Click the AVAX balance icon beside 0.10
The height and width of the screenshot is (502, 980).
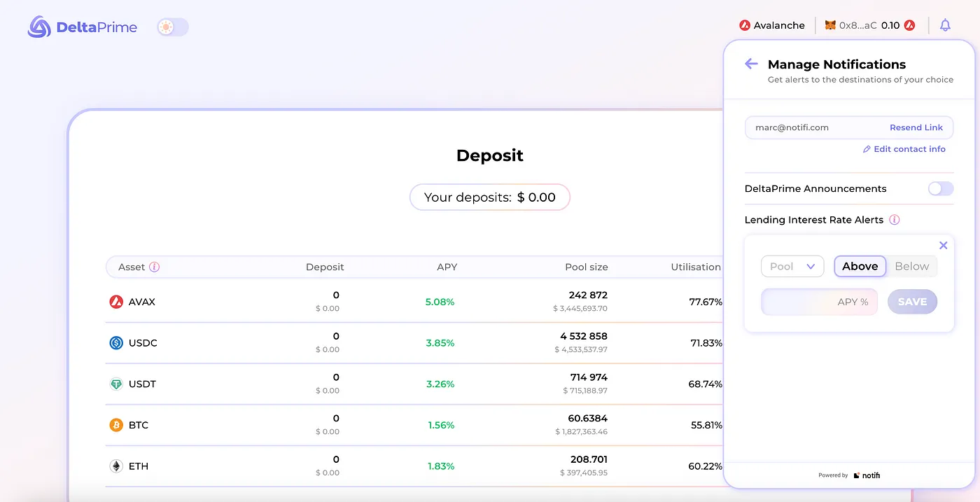[x=909, y=25]
